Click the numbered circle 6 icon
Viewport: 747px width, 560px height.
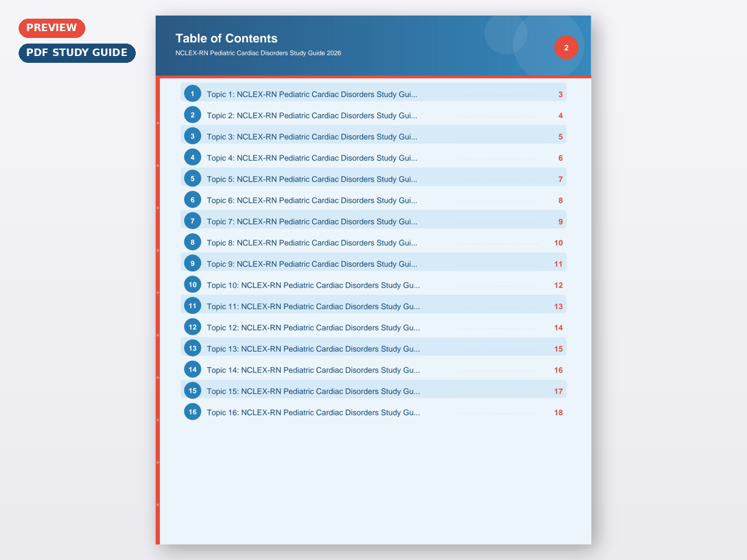pyautogui.click(x=192, y=200)
